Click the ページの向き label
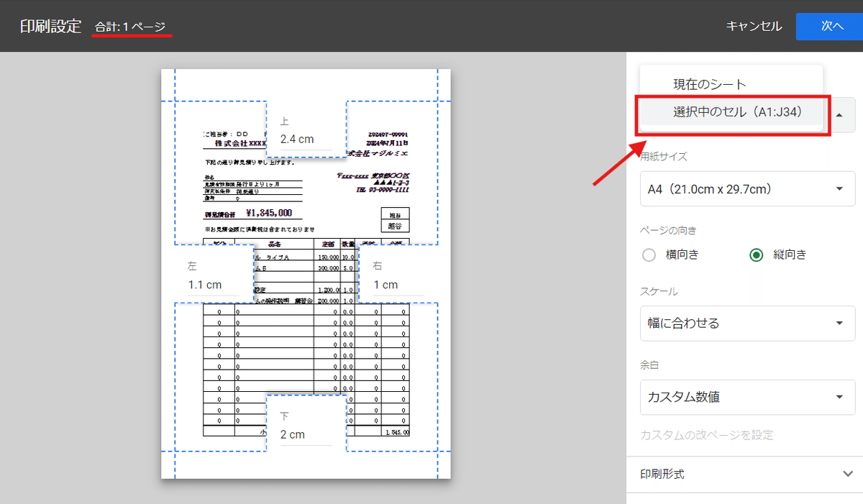The height and width of the screenshot is (504, 863). pyautogui.click(x=668, y=230)
